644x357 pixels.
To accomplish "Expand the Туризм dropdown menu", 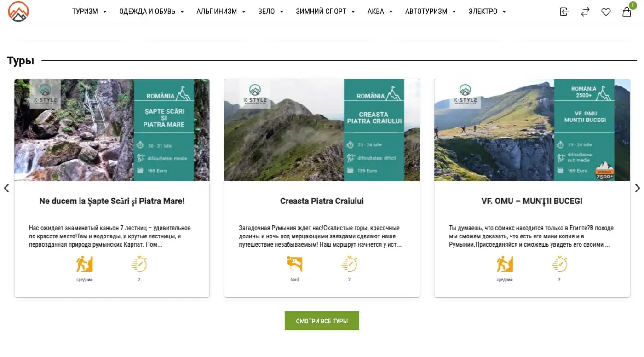I will pos(89,12).
